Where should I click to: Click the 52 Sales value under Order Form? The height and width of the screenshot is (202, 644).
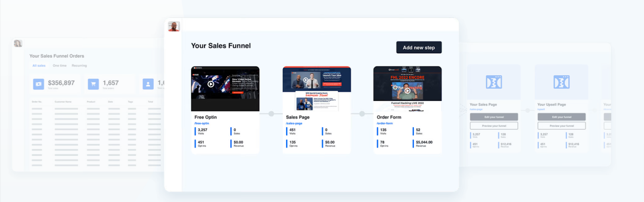(x=418, y=130)
